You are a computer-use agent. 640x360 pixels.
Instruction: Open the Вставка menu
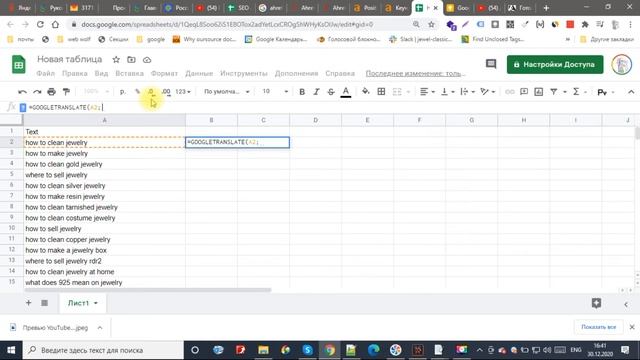point(129,73)
